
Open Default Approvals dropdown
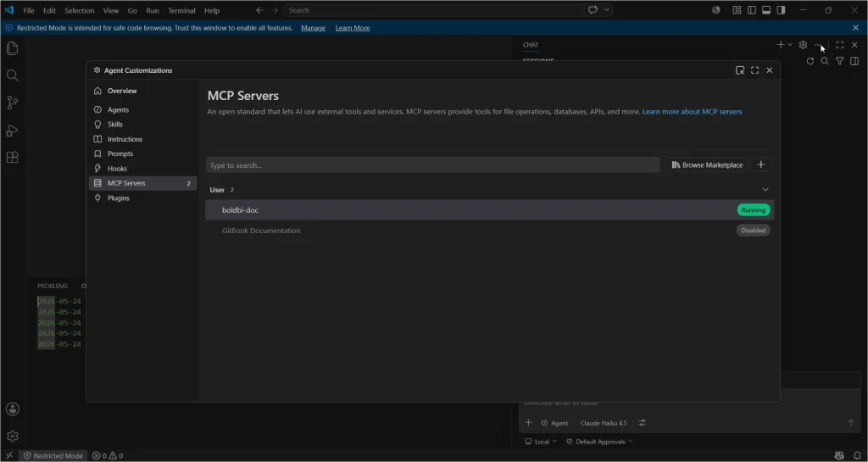(599, 442)
